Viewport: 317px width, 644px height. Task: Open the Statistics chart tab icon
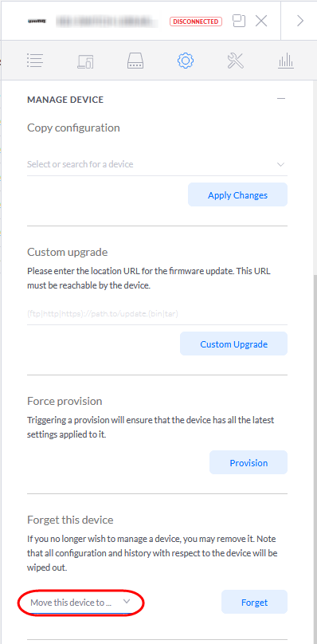pos(286,61)
